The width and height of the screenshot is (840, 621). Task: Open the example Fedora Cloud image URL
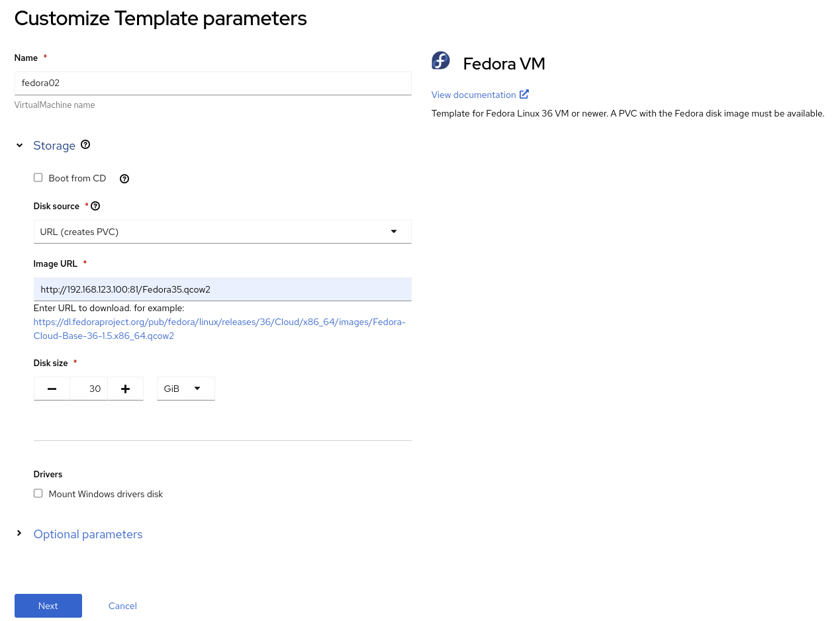coord(219,329)
